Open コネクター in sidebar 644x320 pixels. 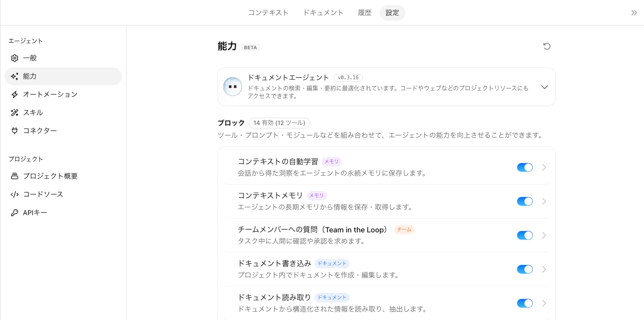point(63,131)
